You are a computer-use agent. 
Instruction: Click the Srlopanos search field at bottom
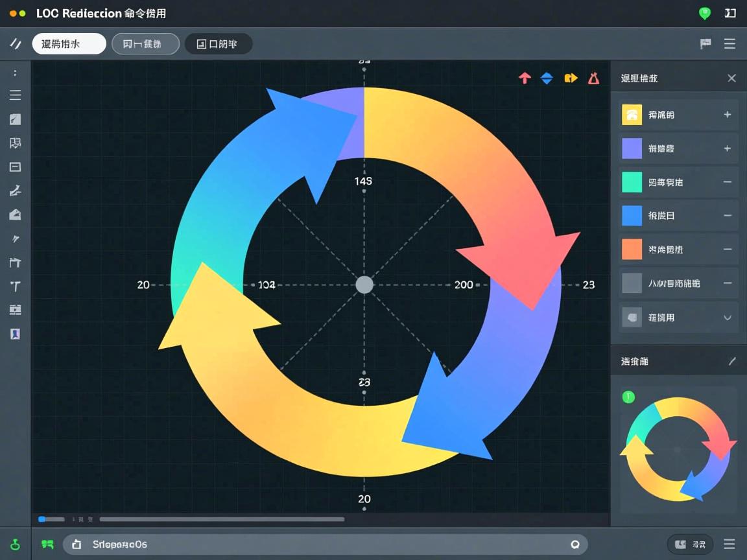click(324, 544)
